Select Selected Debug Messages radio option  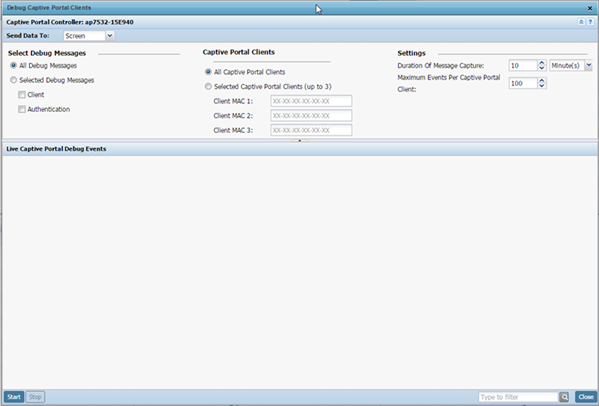tap(13, 80)
